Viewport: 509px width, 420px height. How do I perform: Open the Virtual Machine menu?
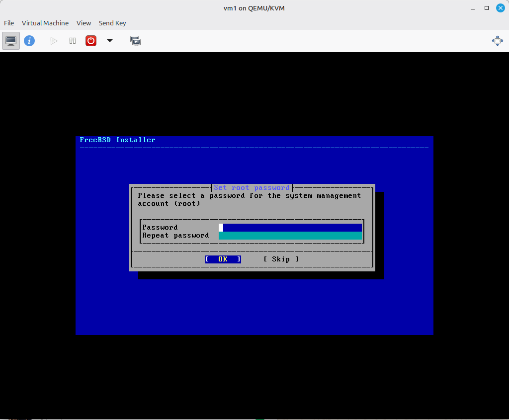pyautogui.click(x=45, y=23)
